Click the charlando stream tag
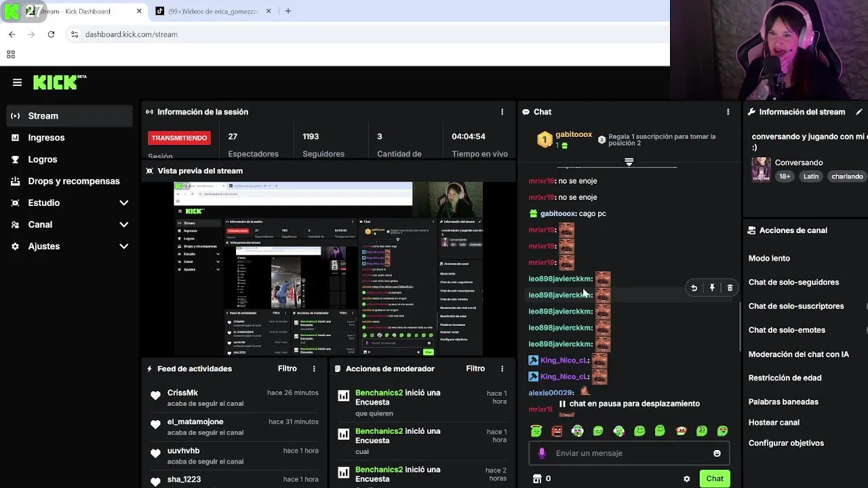Viewport: 868px width, 488px height. tap(847, 176)
